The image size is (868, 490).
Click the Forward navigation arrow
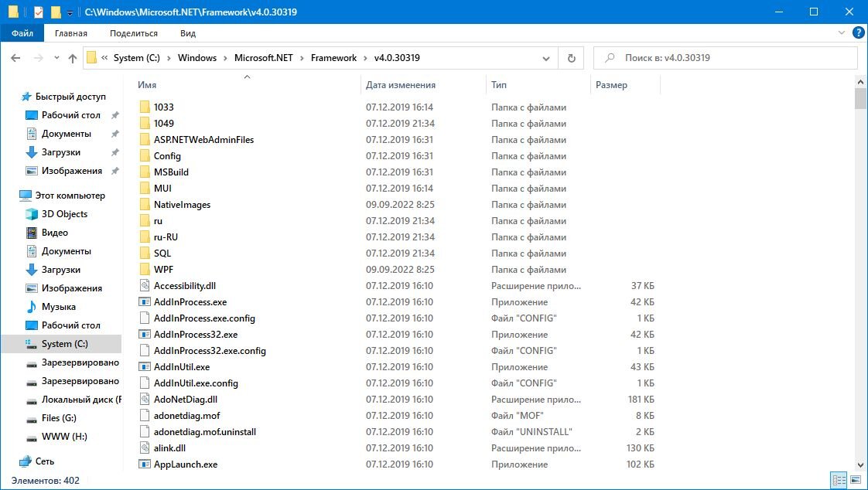pyautogui.click(x=38, y=57)
